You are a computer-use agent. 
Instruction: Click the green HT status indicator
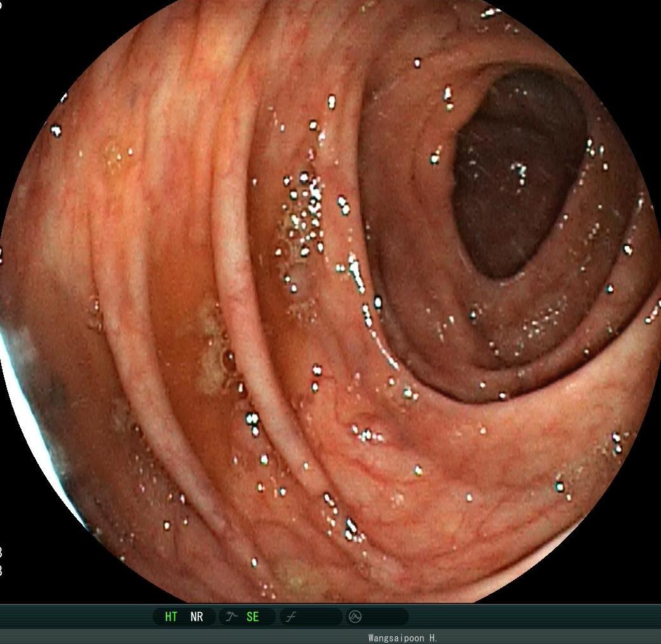(x=171, y=617)
